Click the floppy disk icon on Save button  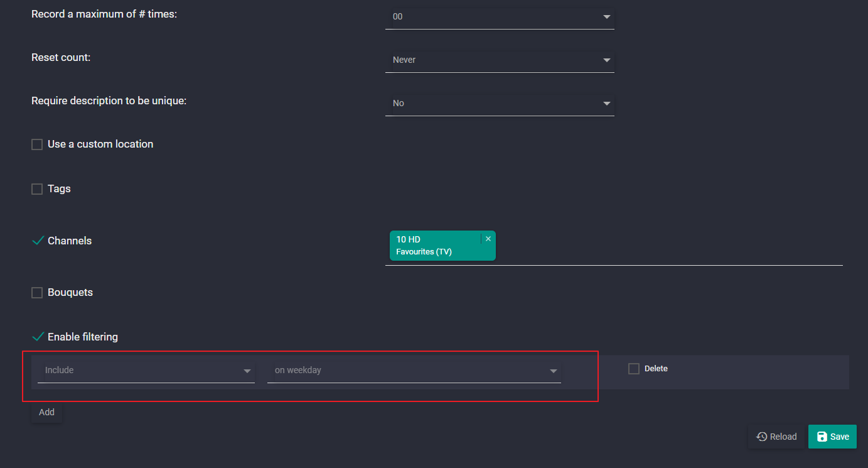click(823, 436)
